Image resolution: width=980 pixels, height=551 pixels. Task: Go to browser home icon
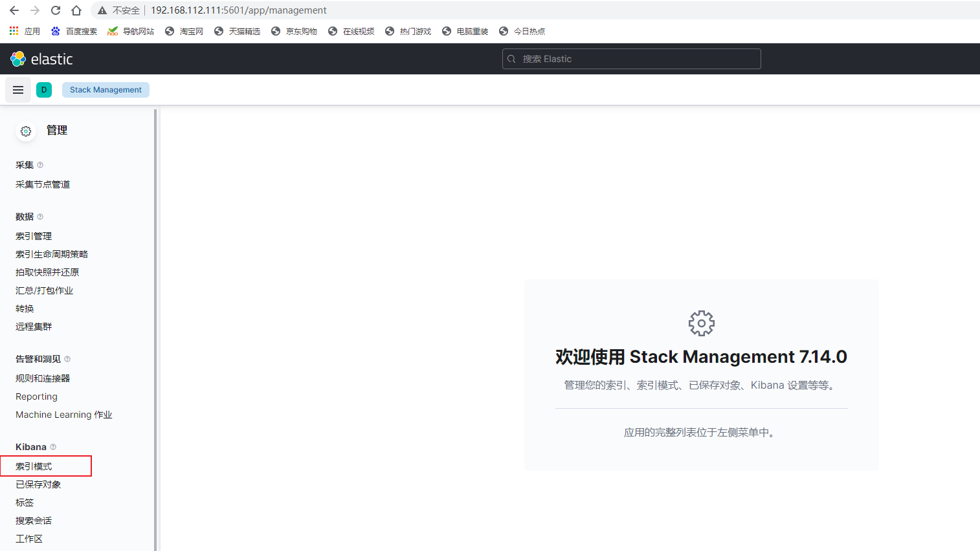point(76,10)
